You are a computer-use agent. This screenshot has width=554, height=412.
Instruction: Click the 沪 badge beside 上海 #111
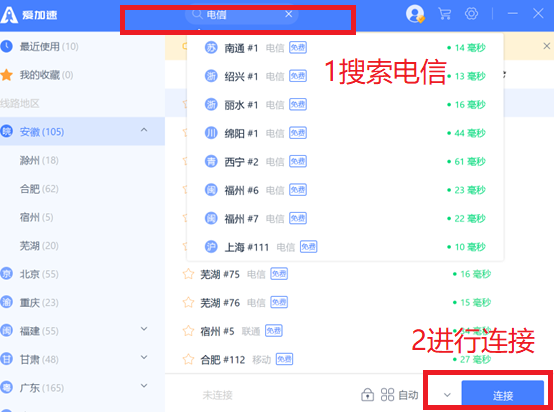[211, 247]
